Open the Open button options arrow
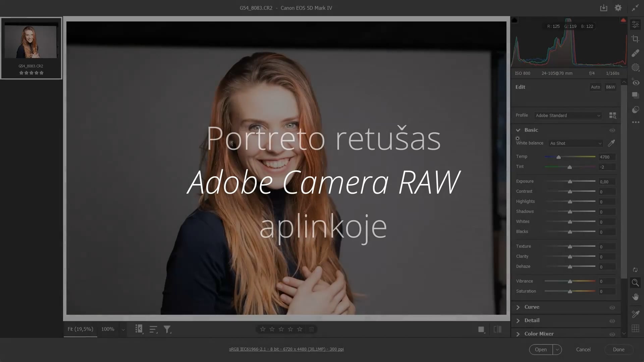Image resolution: width=644 pixels, height=362 pixels. coord(557,350)
